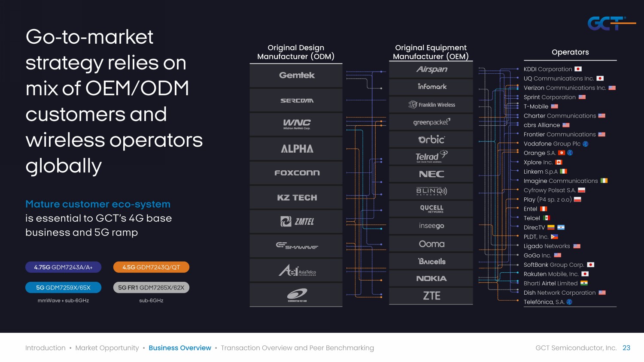
Task: Click the Verizon Communications Inc. operator entry
Action: point(565,88)
